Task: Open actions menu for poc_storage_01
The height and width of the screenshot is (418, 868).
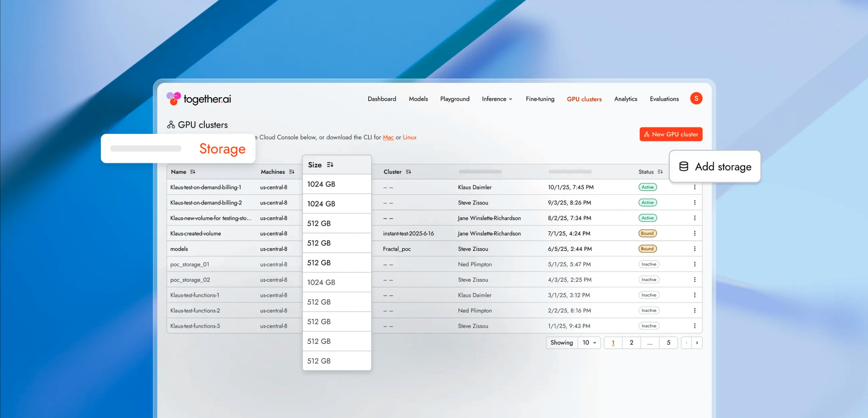Action: (695, 264)
